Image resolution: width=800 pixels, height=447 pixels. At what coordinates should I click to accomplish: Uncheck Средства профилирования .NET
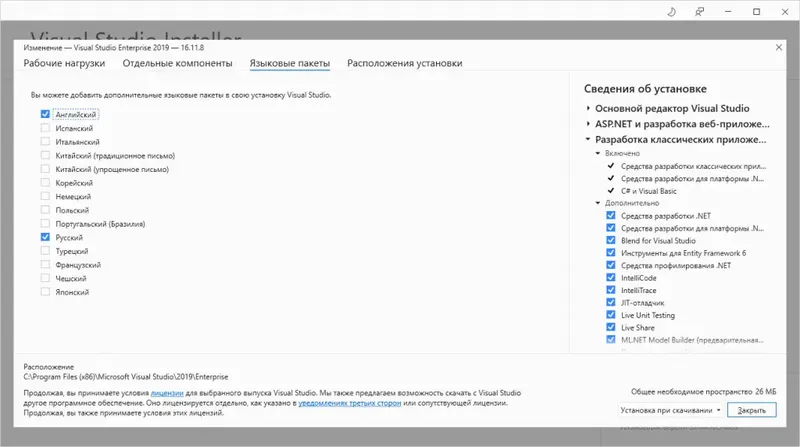tap(611, 265)
